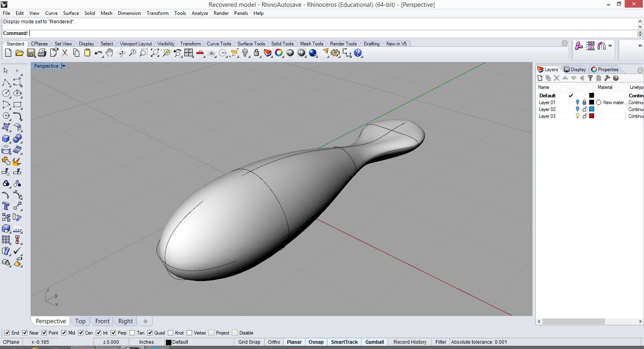Click the Rotate View icon

point(121,53)
